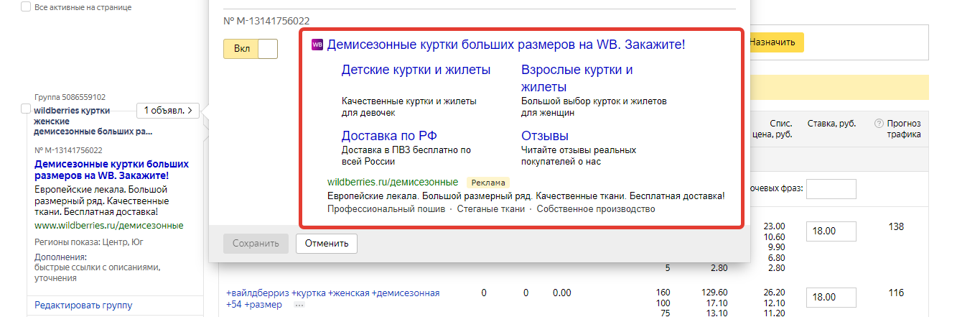
Task: Check 'Все активные на странице' checkbox
Action: pyautogui.click(x=26, y=6)
